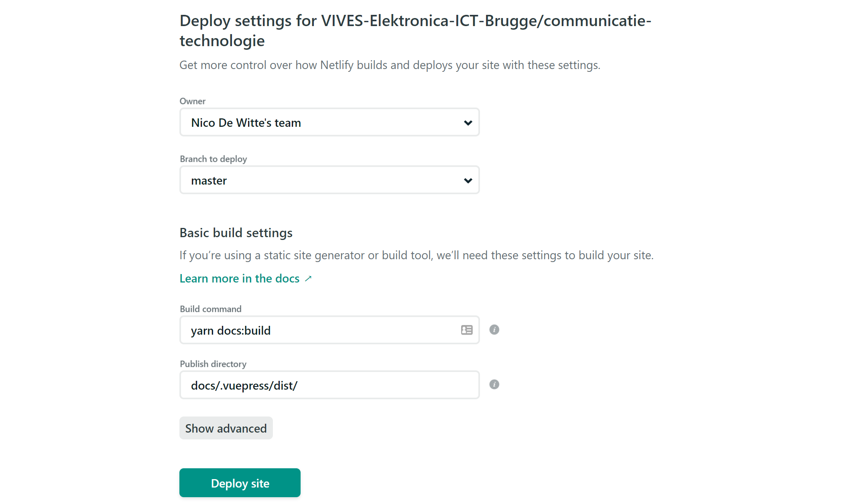
Task: Click the Publish directory input field
Action: pos(329,384)
